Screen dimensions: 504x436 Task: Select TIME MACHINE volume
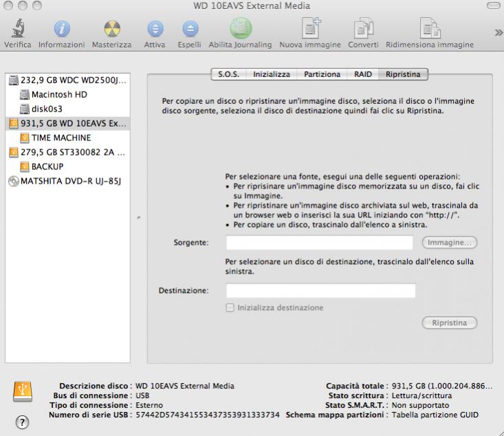pyautogui.click(x=67, y=138)
